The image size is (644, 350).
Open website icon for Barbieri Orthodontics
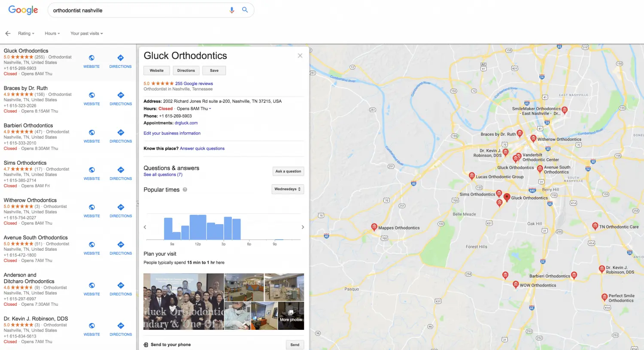(91, 132)
